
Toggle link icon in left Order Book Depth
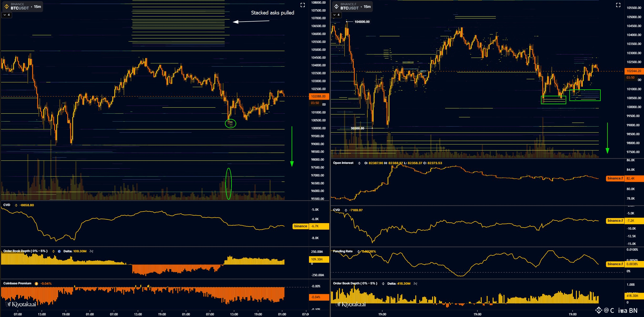[91, 251]
